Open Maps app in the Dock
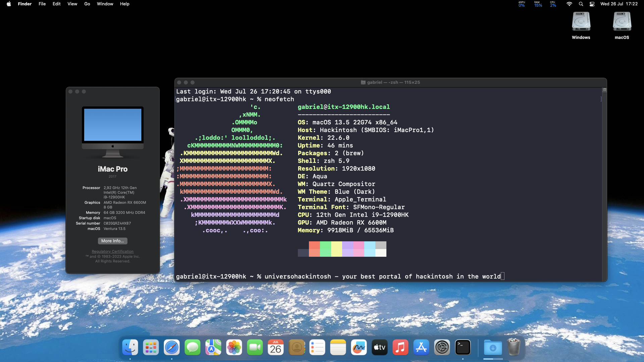The height and width of the screenshot is (362, 644). pos(213,347)
